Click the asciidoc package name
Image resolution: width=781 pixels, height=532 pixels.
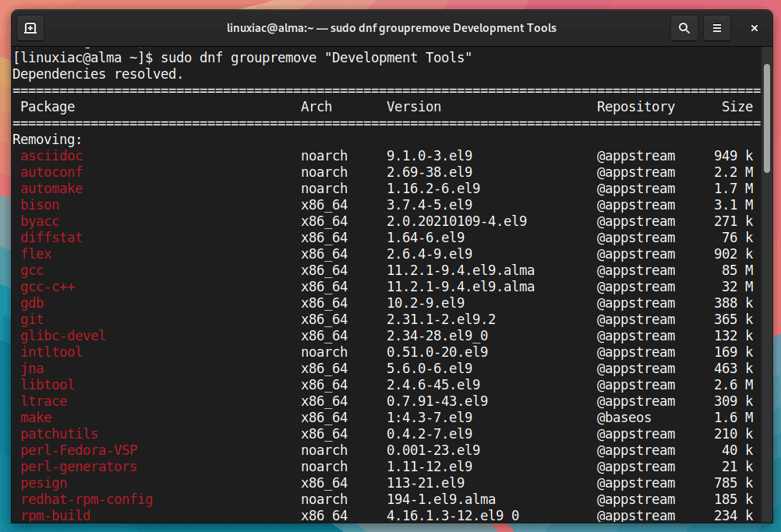(51, 156)
